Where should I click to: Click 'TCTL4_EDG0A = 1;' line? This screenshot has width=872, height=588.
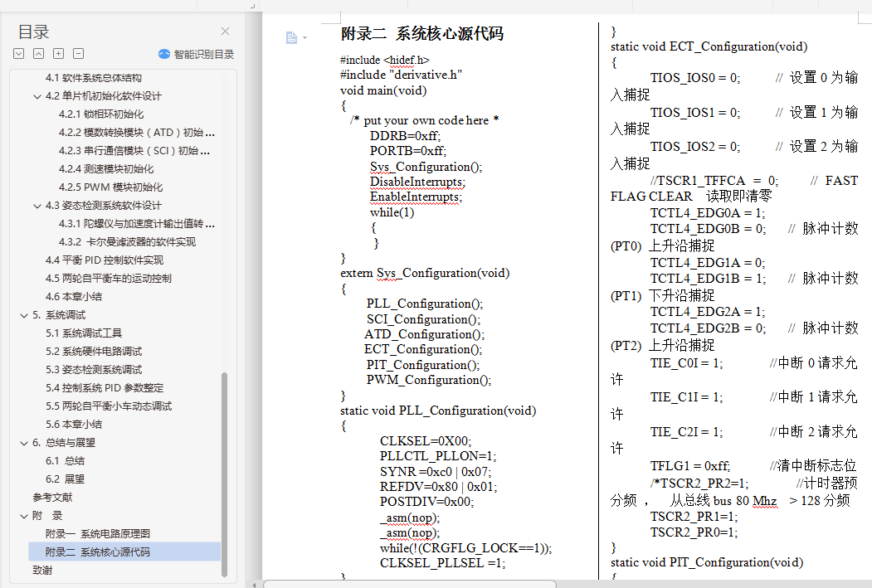coord(708,213)
